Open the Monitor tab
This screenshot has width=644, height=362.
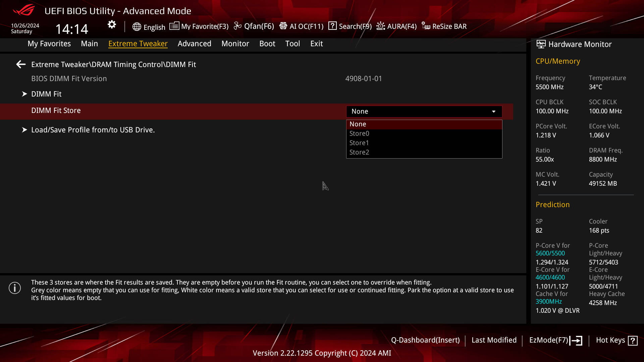[235, 44]
